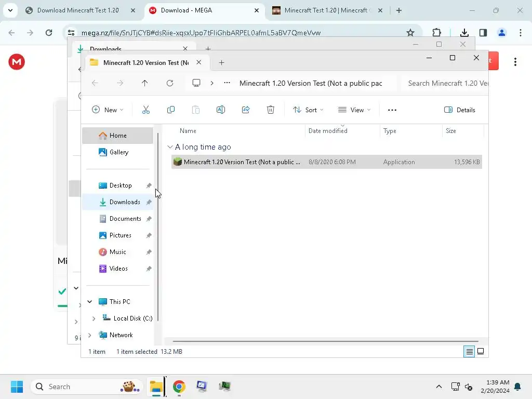Open Videos in the navigation pane

(x=118, y=269)
